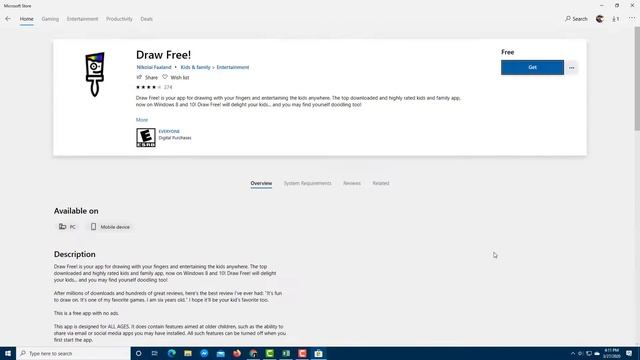The width and height of the screenshot is (640, 360).
Task: Open the Kids & family category link
Action: tap(196, 67)
